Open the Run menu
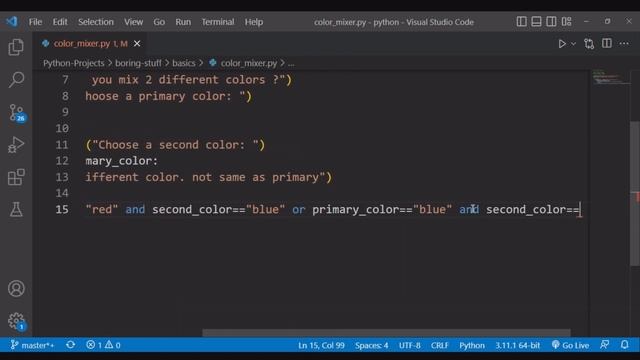 pos(183,22)
